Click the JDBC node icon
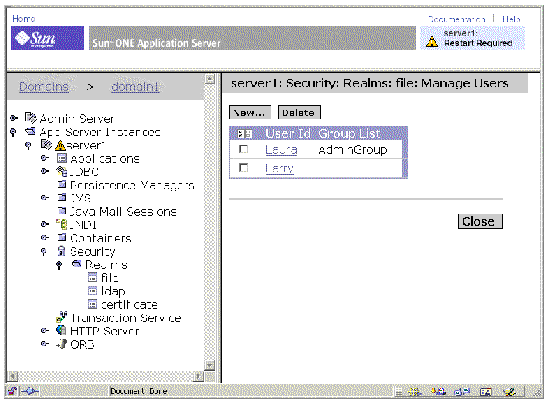The height and width of the screenshot is (404, 549). [x=62, y=171]
